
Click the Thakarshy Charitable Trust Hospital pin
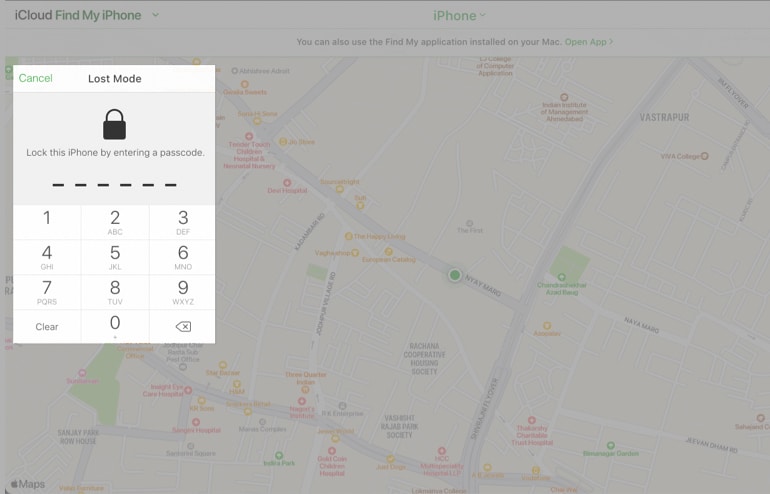click(x=531, y=420)
